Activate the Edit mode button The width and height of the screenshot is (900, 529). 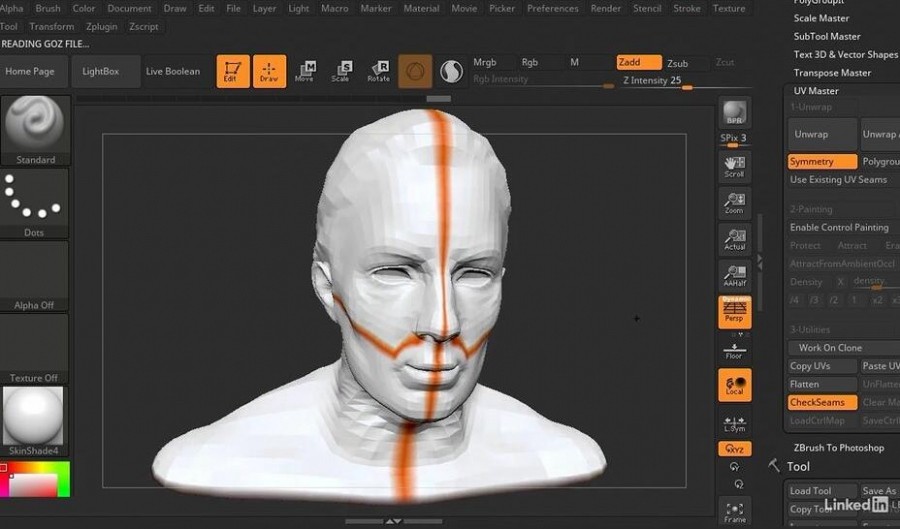[233, 71]
